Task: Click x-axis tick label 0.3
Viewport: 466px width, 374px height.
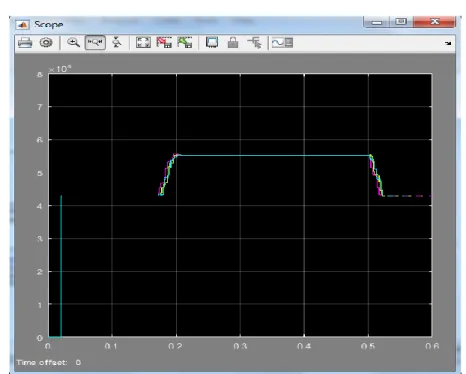Action: click(240, 346)
